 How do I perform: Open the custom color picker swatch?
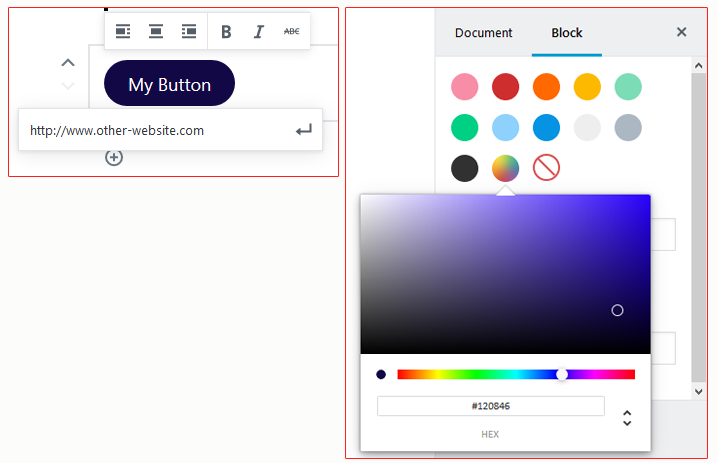505,168
